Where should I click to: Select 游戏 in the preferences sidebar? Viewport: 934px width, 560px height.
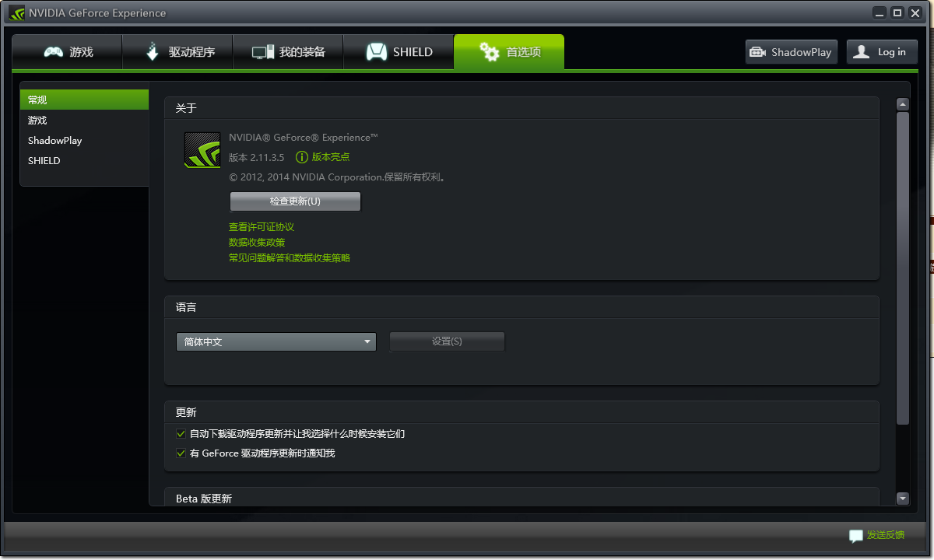pos(84,120)
